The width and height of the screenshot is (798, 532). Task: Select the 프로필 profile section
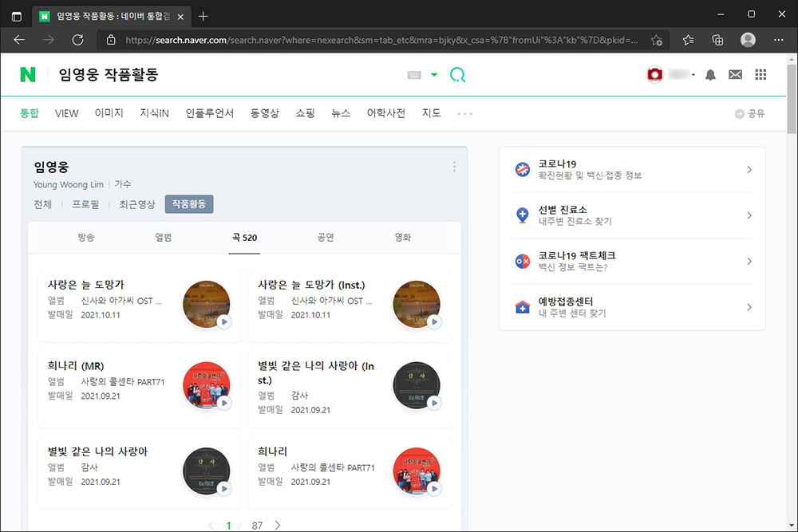[x=85, y=204]
